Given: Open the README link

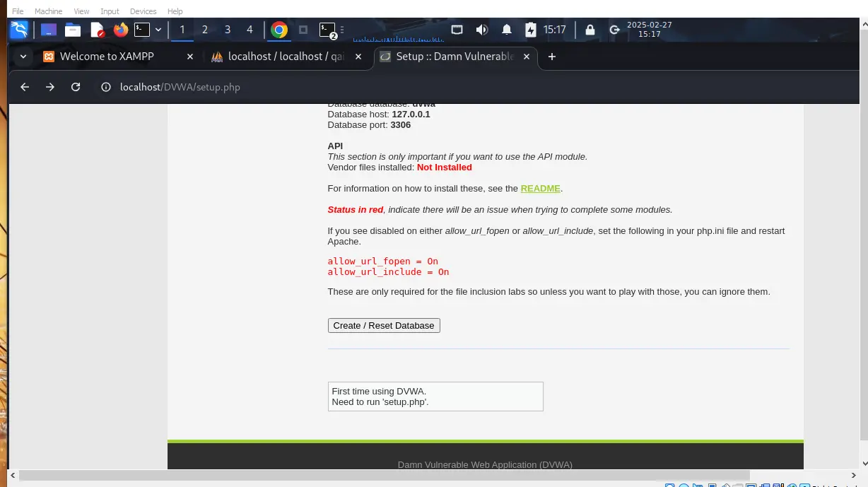Looking at the screenshot, I should [540, 189].
